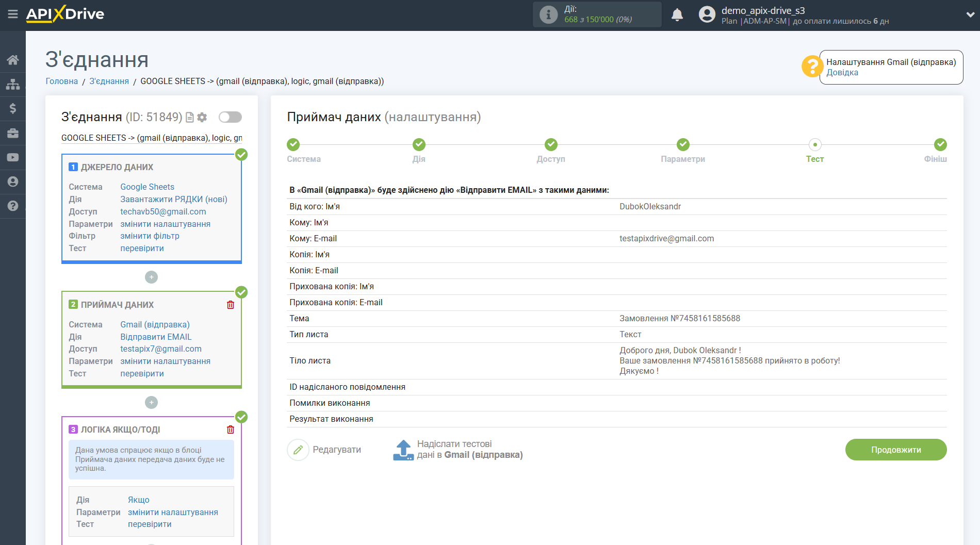Click the user avatar icon
Image resolution: width=980 pixels, height=545 pixels.
point(707,14)
